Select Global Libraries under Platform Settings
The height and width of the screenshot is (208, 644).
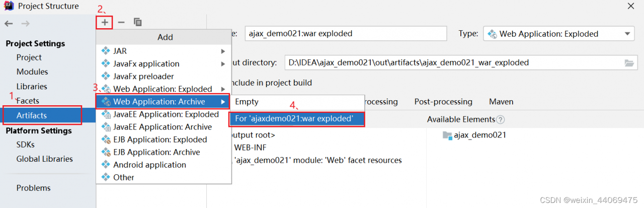click(x=44, y=159)
